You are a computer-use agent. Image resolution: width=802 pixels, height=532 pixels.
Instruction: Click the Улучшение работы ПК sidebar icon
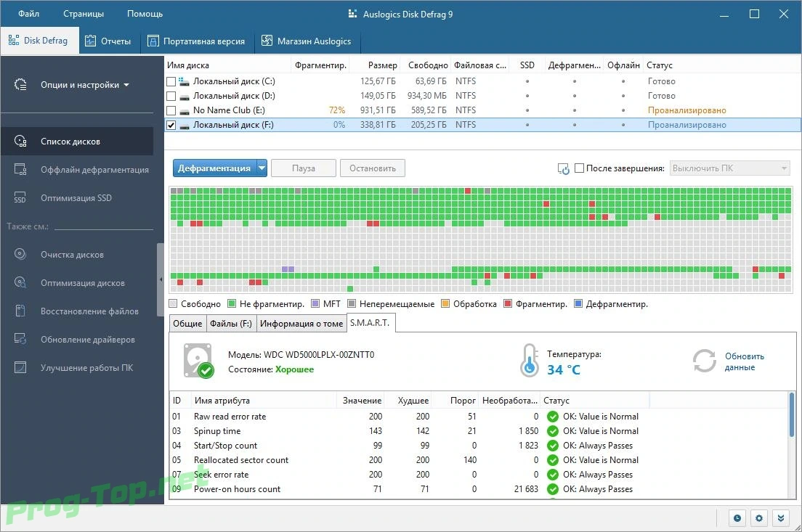click(x=20, y=367)
